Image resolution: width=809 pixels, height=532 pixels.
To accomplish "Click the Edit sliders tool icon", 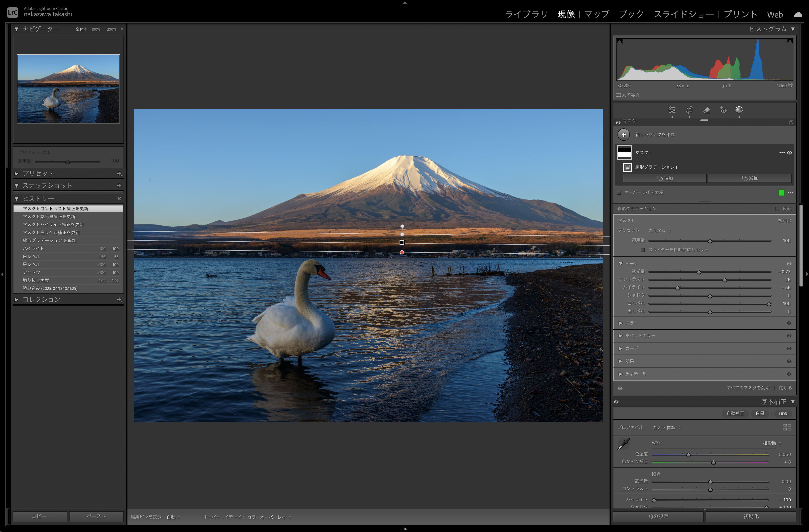I will pos(672,110).
